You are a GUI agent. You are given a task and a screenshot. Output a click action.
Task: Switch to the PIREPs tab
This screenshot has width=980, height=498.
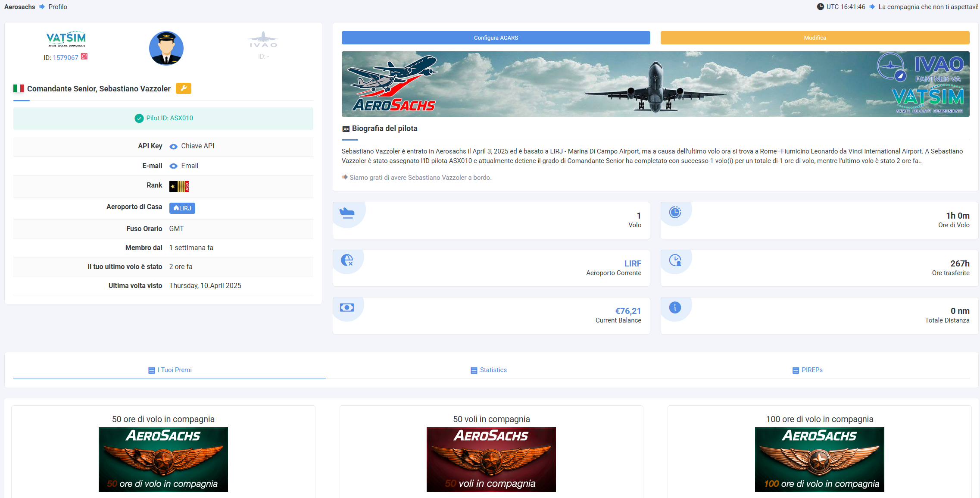click(808, 370)
